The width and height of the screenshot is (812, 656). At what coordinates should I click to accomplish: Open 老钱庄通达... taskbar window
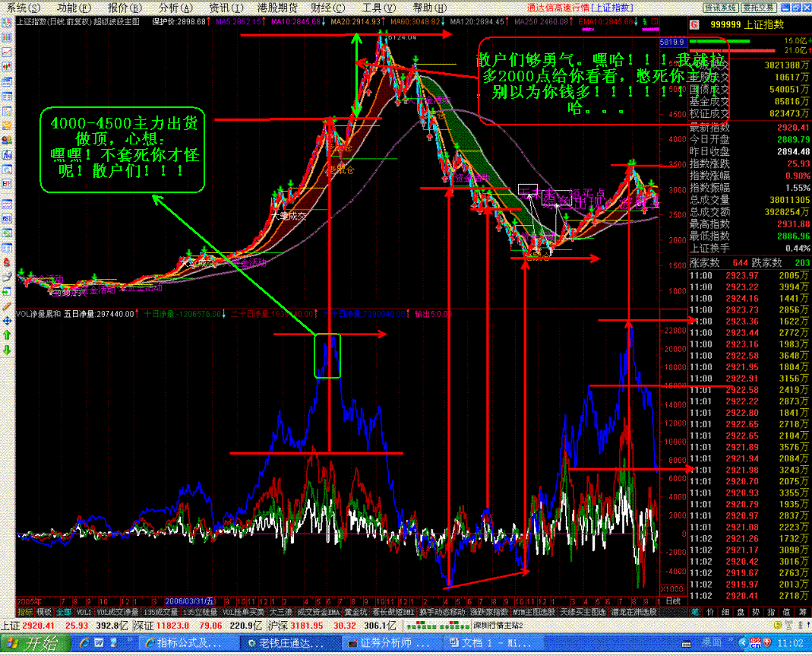pyautogui.click(x=292, y=643)
